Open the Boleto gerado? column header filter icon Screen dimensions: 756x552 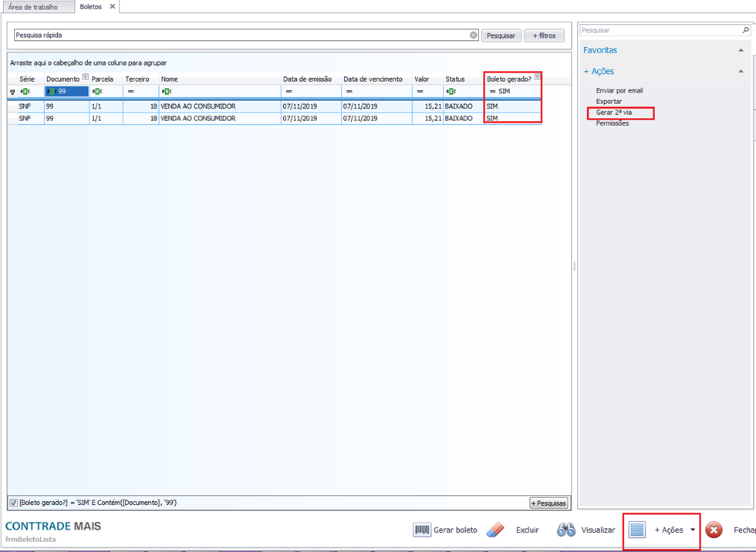(537, 76)
